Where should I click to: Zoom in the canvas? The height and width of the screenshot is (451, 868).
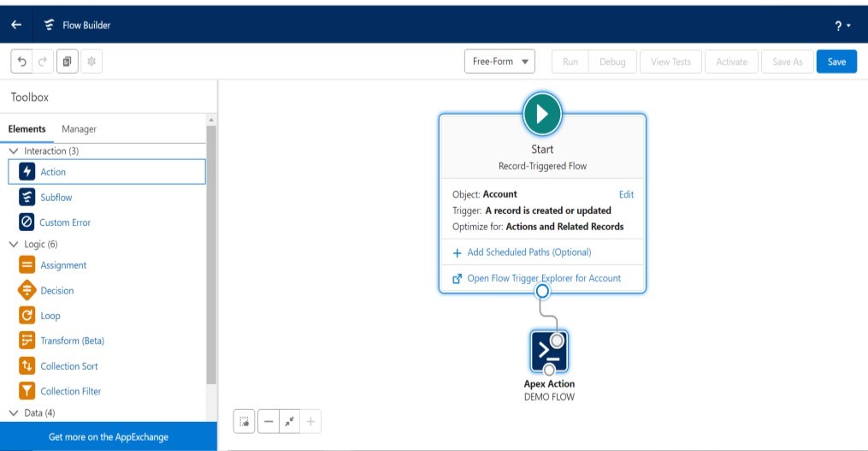pos(310,422)
